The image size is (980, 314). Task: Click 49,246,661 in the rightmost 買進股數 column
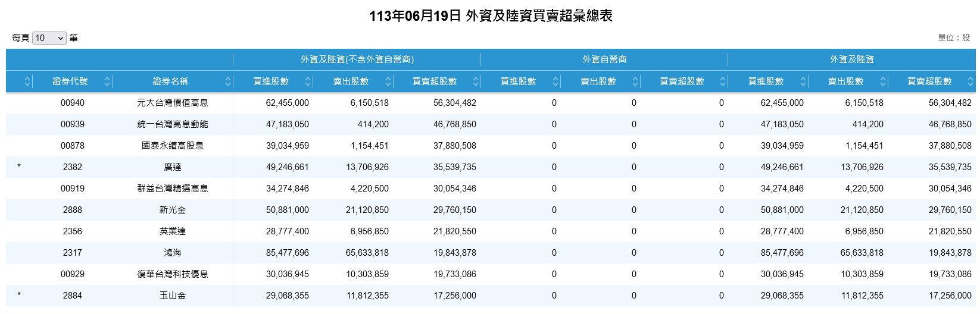(x=782, y=167)
